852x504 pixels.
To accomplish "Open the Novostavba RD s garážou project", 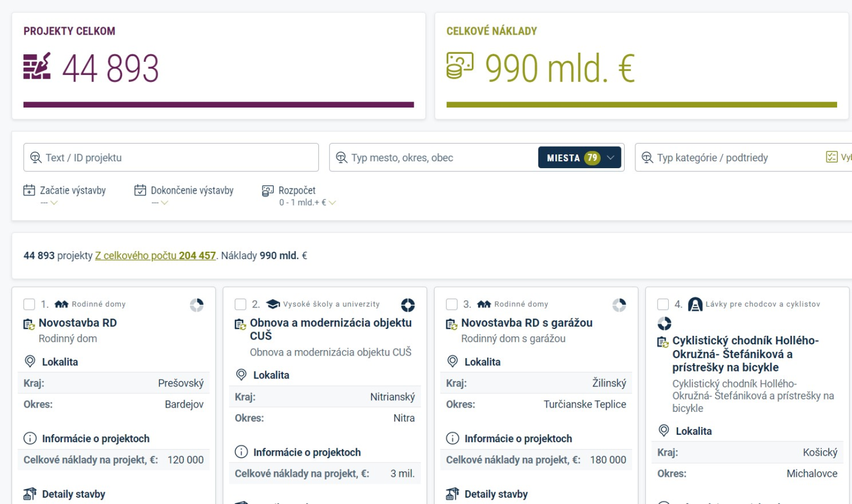I will (x=526, y=323).
